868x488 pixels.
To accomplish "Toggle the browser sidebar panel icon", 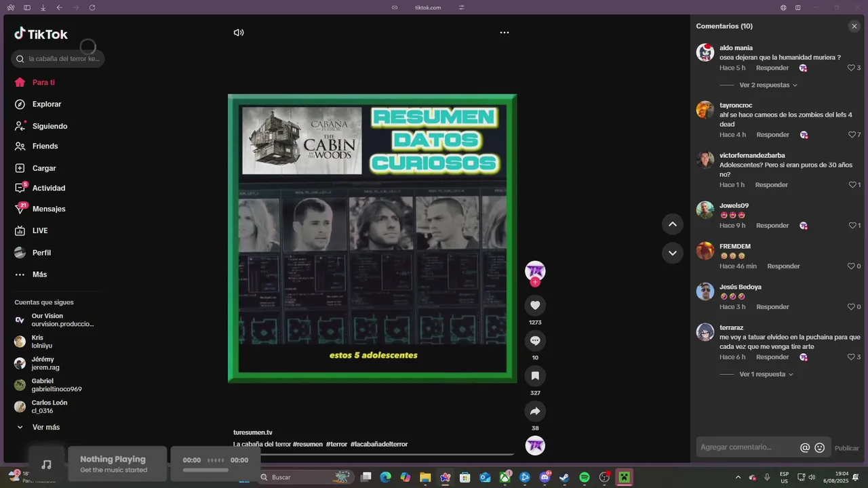I will tap(27, 7).
